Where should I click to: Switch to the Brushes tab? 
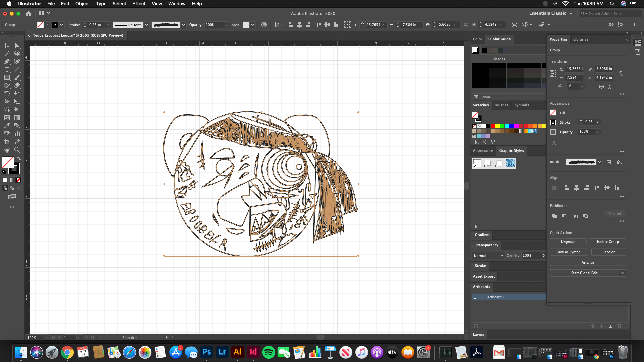point(501,105)
